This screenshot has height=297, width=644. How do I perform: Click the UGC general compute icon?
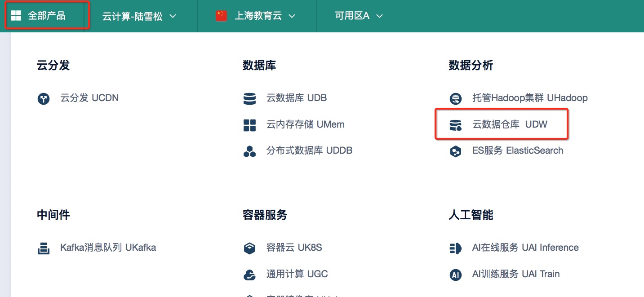pos(249,275)
